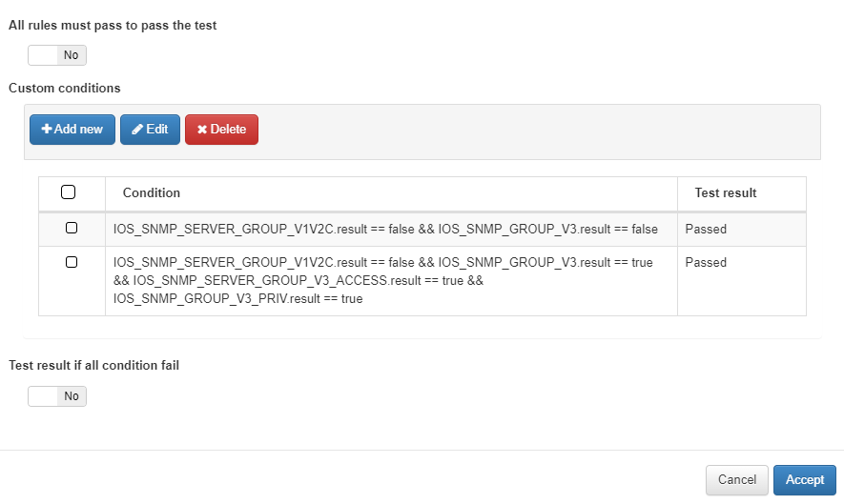Click the Add new button label
Viewport: 844px width, 504px height.
pyautogui.click(x=78, y=129)
